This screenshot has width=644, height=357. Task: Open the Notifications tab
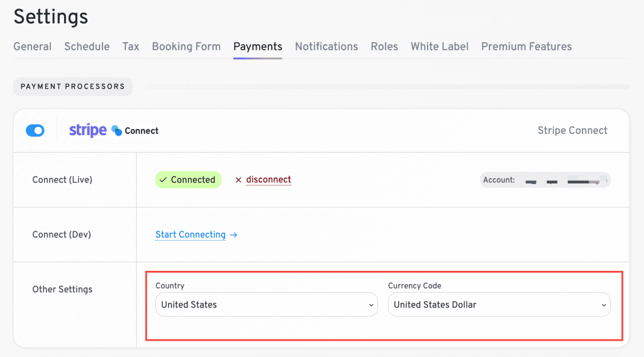pyautogui.click(x=326, y=47)
